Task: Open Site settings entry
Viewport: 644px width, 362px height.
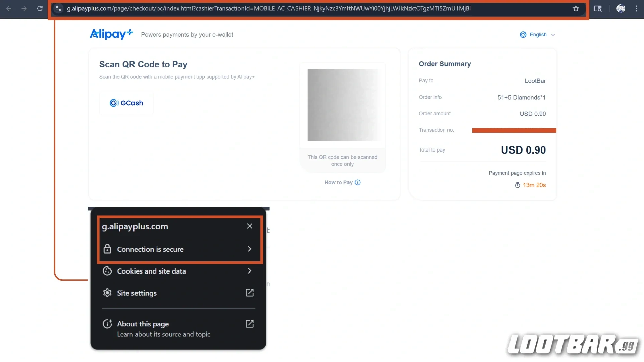Action: click(x=178, y=293)
